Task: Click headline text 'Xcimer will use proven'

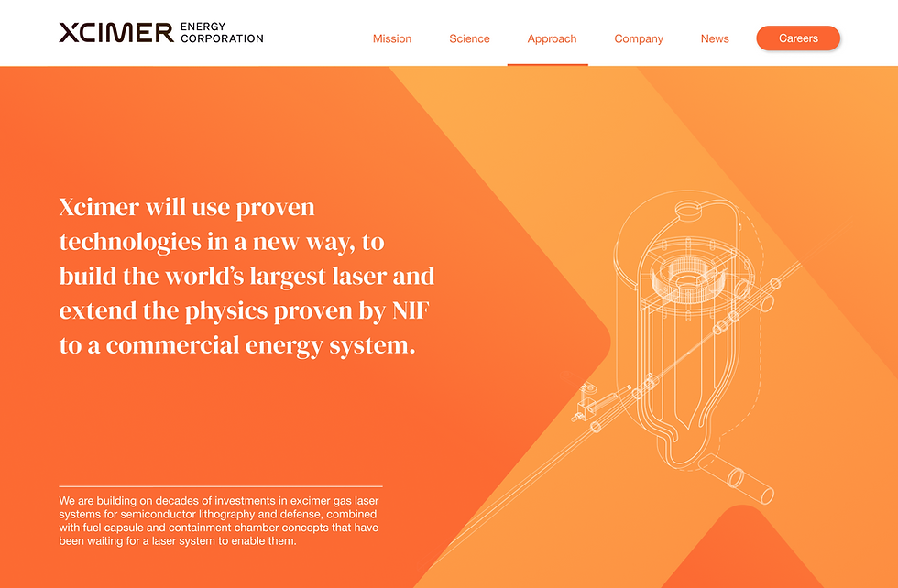Action: point(187,207)
